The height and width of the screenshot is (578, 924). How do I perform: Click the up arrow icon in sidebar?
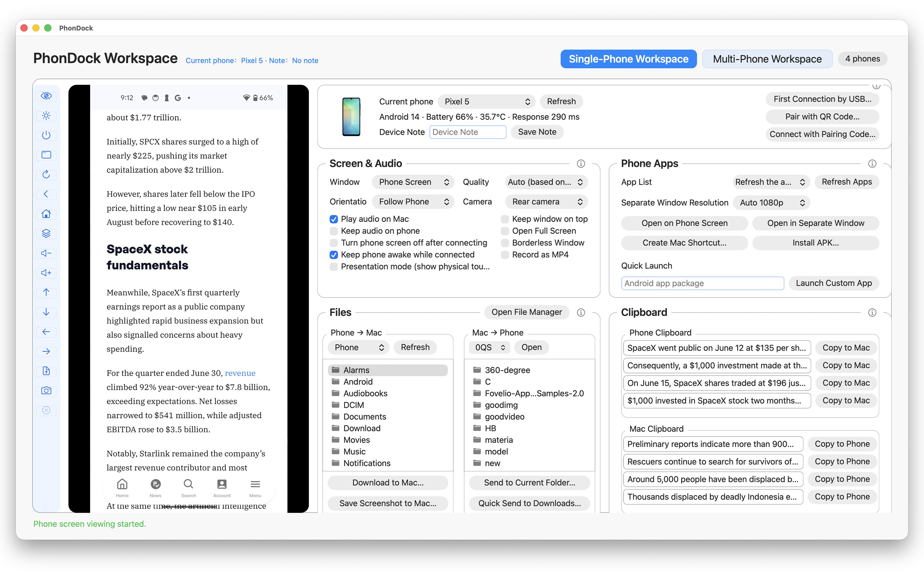[x=46, y=293]
